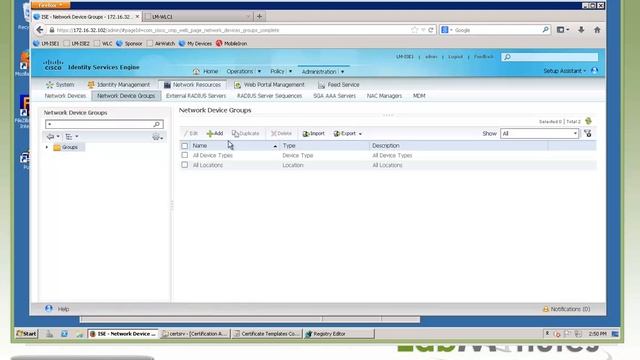Screen dimensions: 640x360
Task: Open the NAC Managers sub-tab
Action: 384,96
